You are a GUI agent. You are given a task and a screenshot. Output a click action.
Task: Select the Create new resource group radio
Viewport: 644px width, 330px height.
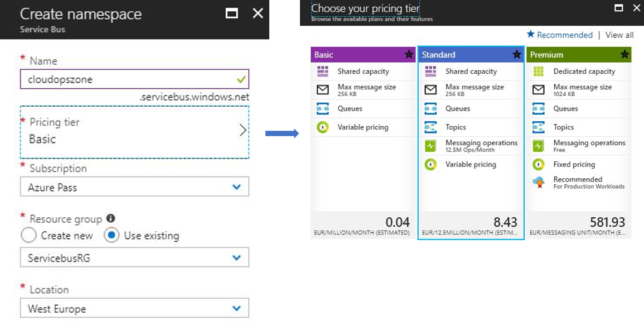click(29, 236)
